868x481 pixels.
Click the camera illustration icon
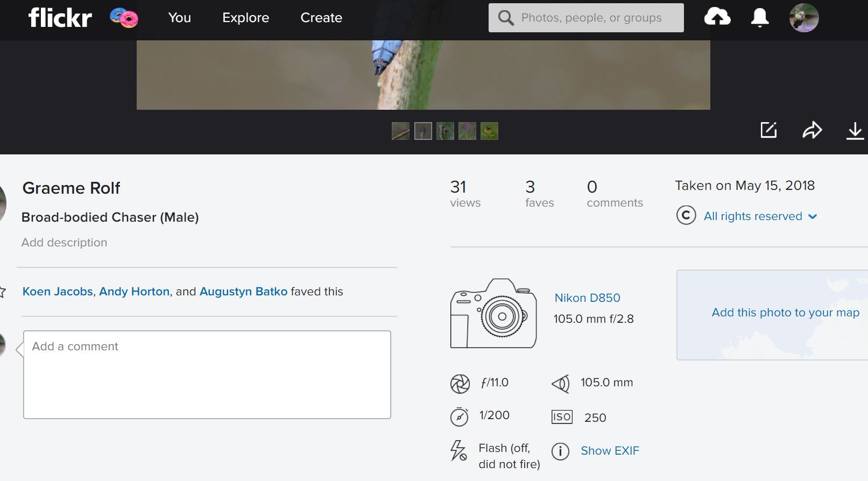pos(493,313)
